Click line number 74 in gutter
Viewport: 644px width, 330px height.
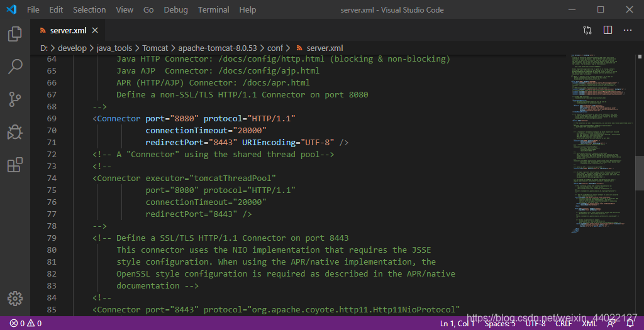tap(52, 178)
